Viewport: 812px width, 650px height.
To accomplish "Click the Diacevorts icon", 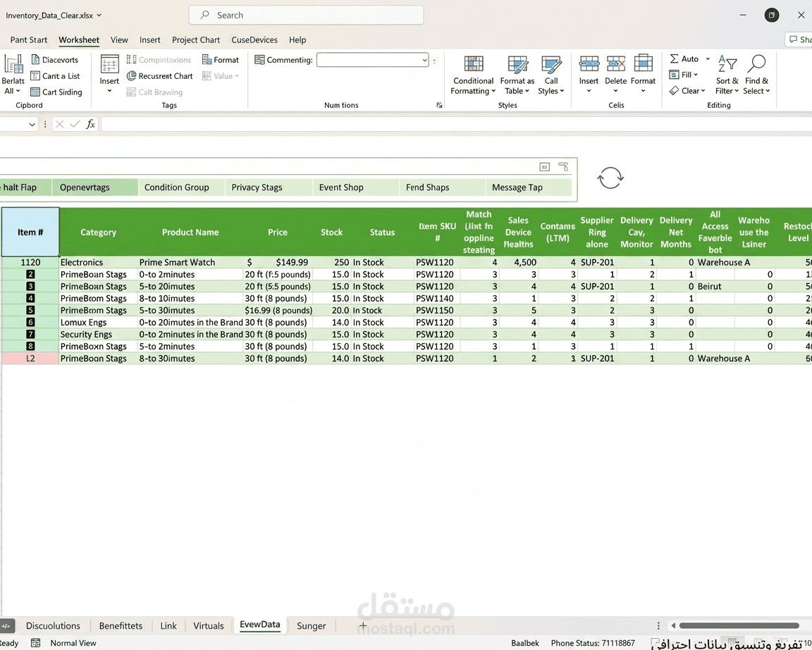I will (35, 59).
